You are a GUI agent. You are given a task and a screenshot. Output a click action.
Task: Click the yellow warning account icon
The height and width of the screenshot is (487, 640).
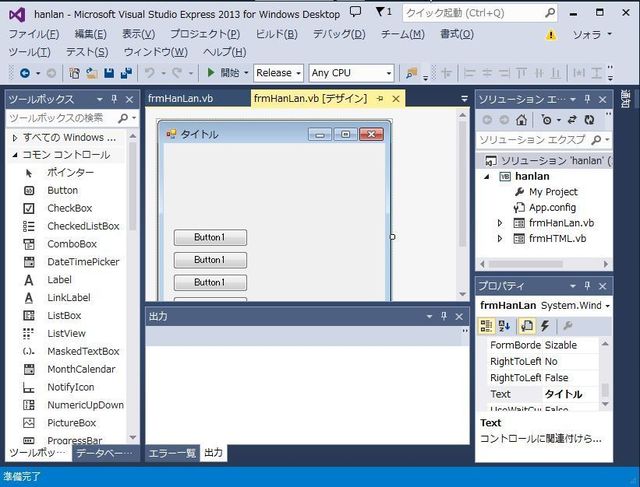551,34
